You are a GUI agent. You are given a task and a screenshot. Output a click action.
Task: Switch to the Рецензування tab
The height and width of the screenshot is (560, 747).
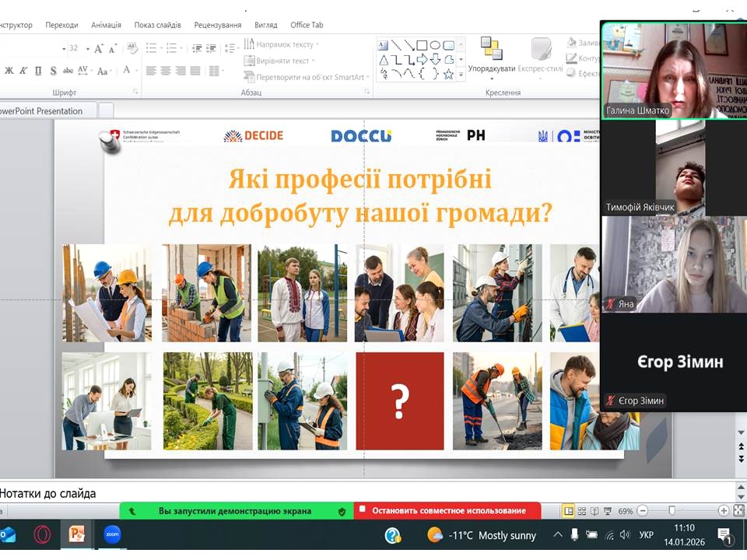218,25
